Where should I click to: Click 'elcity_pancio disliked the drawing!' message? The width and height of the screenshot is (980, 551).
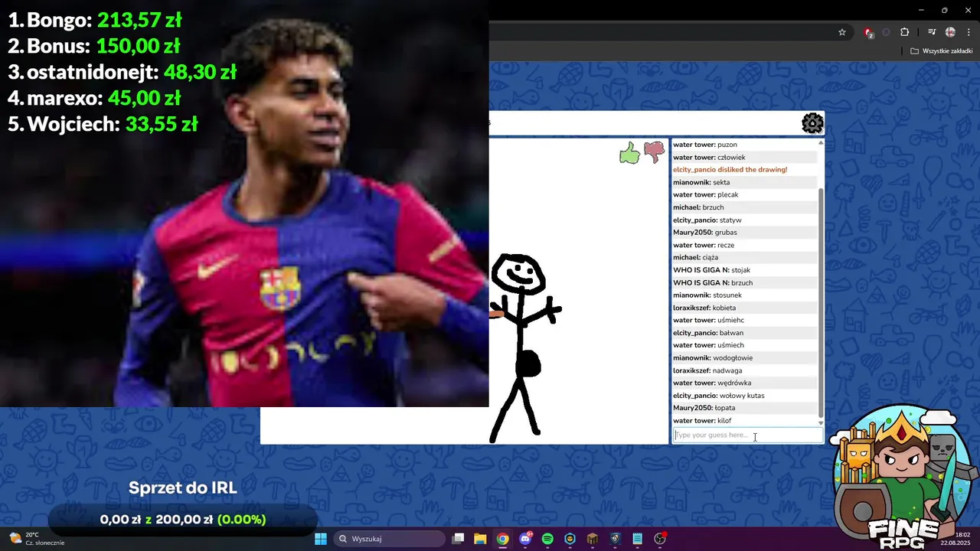click(x=730, y=170)
